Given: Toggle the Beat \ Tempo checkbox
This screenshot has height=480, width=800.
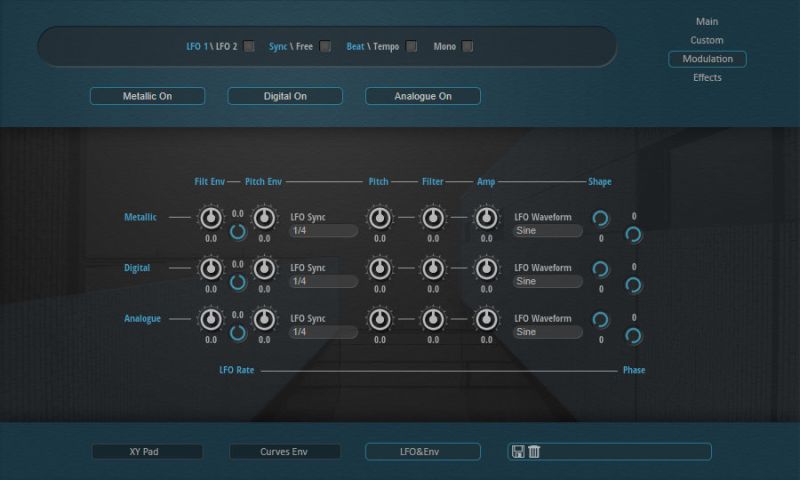Looking at the screenshot, I should point(411,46).
